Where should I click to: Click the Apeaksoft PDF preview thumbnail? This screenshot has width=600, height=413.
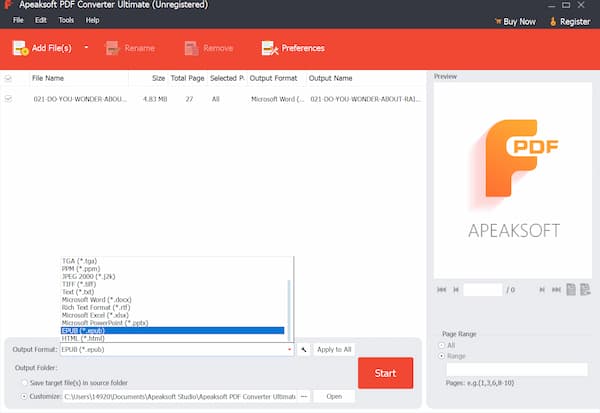(513, 180)
